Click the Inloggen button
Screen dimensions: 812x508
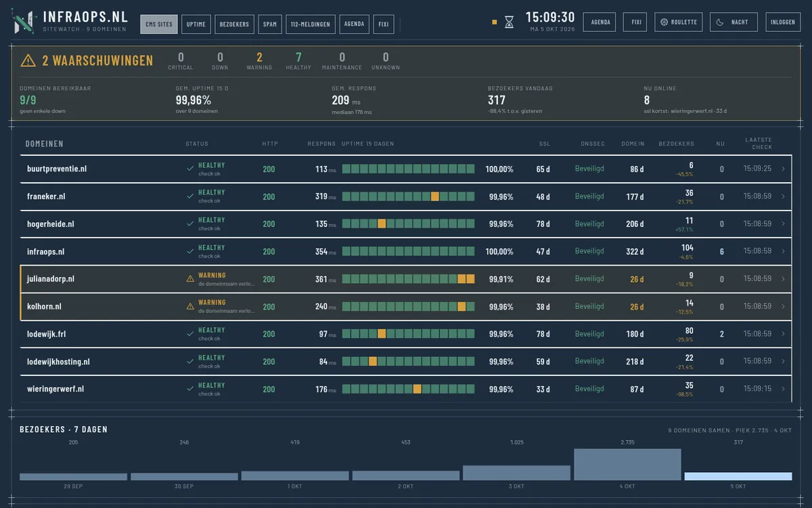tap(783, 22)
